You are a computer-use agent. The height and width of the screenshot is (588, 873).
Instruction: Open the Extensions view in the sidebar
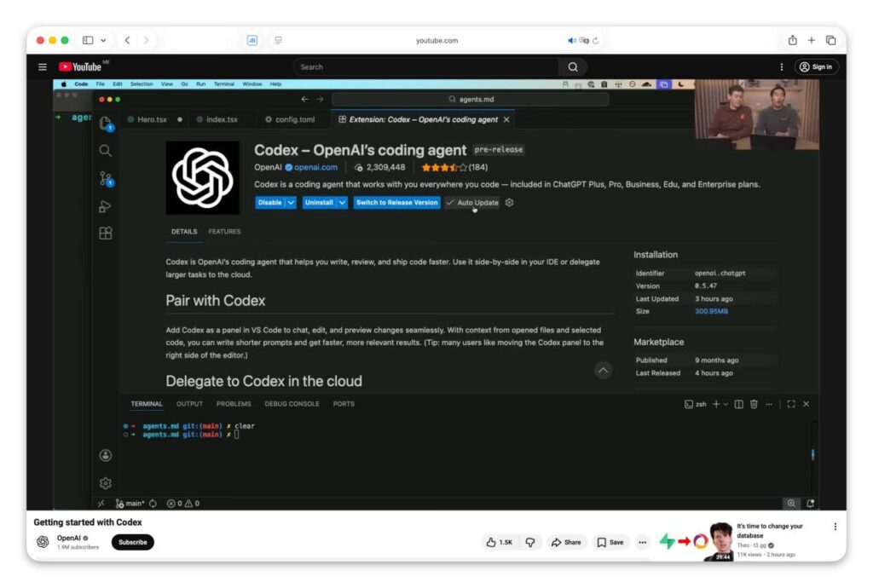106,233
